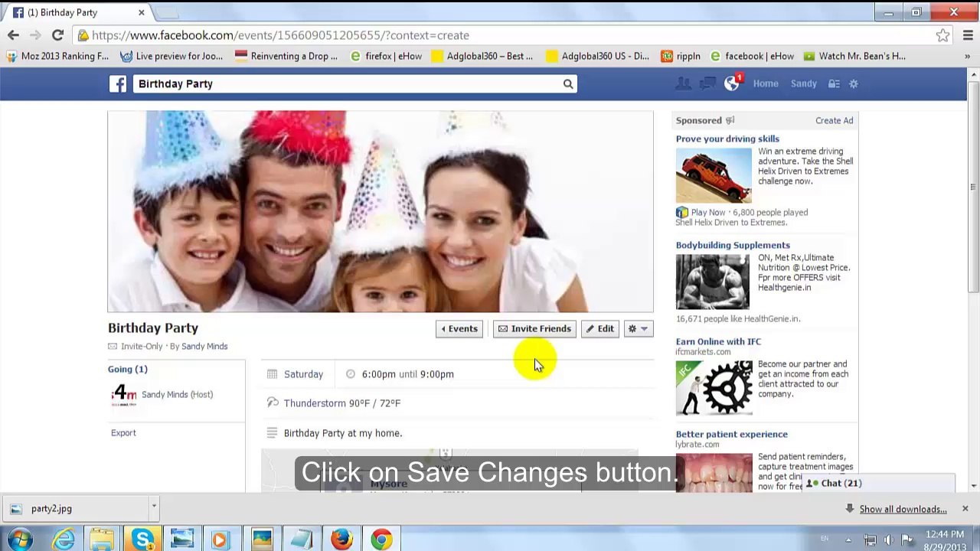
Task: Click the Invite Friends button
Action: click(x=534, y=329)
